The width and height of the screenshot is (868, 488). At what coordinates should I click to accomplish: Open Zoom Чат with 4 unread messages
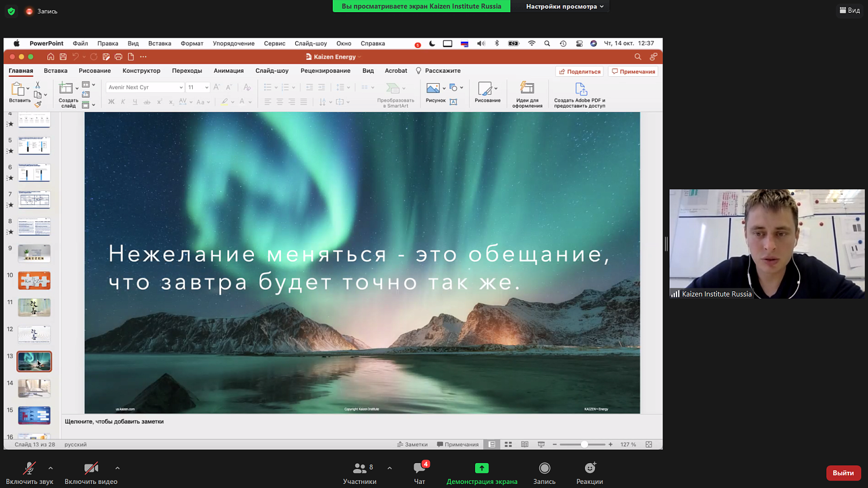[420, 472]
